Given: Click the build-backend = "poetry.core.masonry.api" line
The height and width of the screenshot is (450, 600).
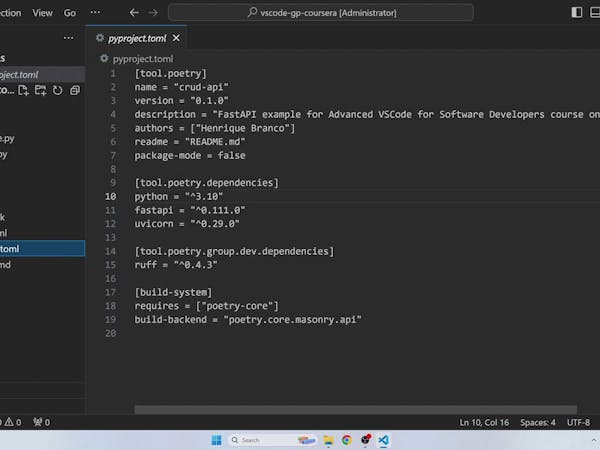Looking at the screenshot, I should 248,320.
